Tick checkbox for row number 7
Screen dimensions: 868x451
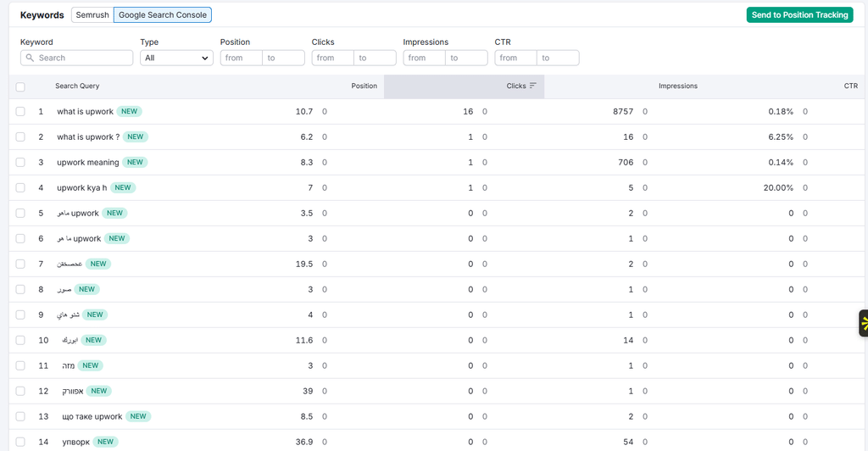click(x=20, y=264)
